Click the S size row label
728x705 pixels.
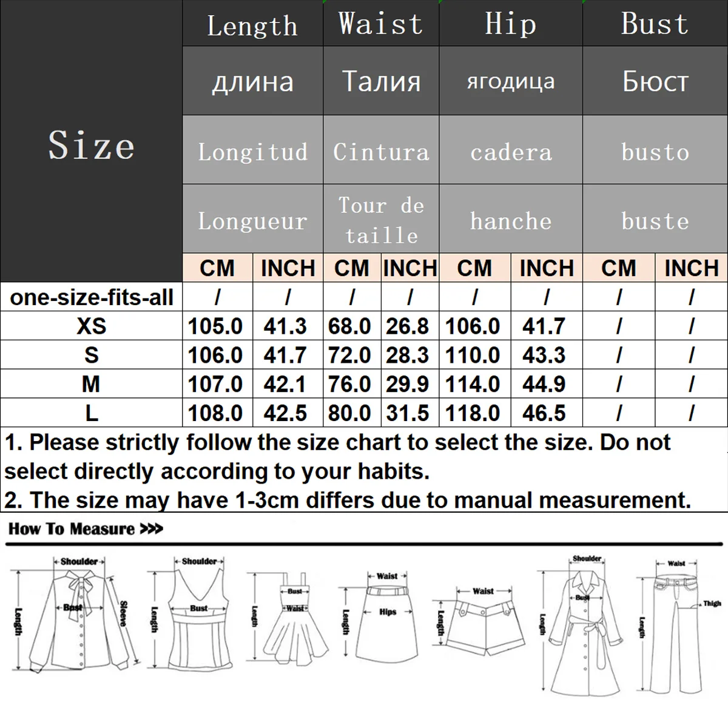(x=91, y=355)
